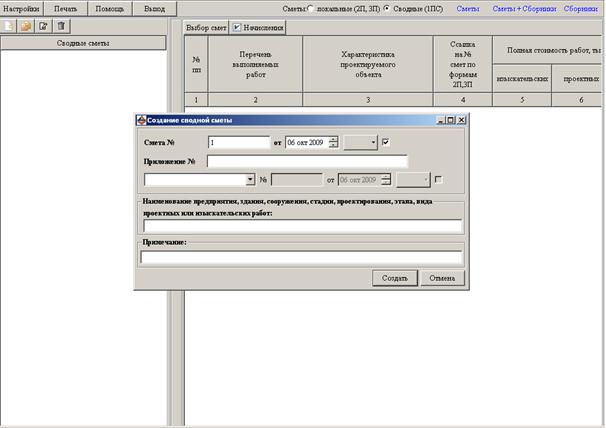Click the Создать button

[395, 278]
